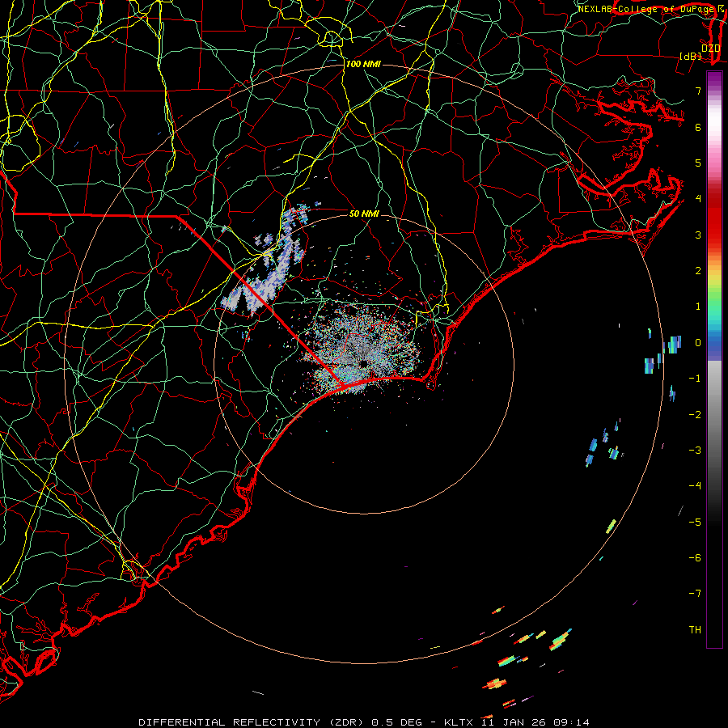Image resolution: width=728 pixels, height=728 pixels.
Task: Click the [dB] units label
Action: [691, 56]
